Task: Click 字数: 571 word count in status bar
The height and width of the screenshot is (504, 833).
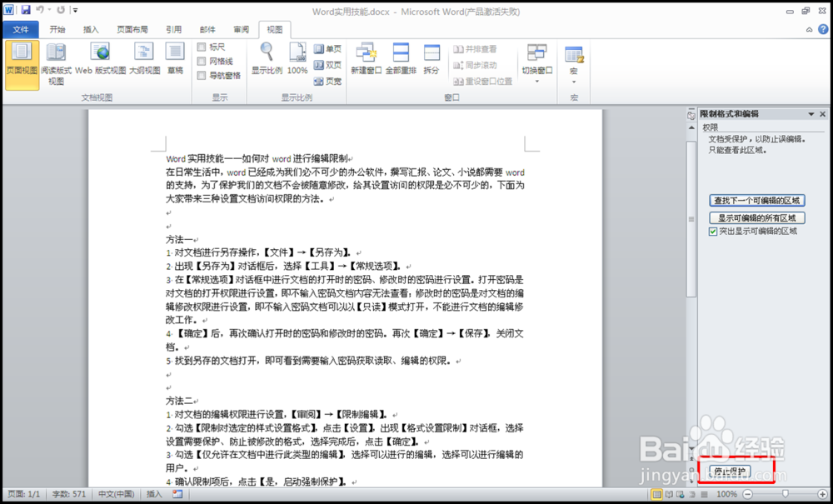Action: coord(69,494)
